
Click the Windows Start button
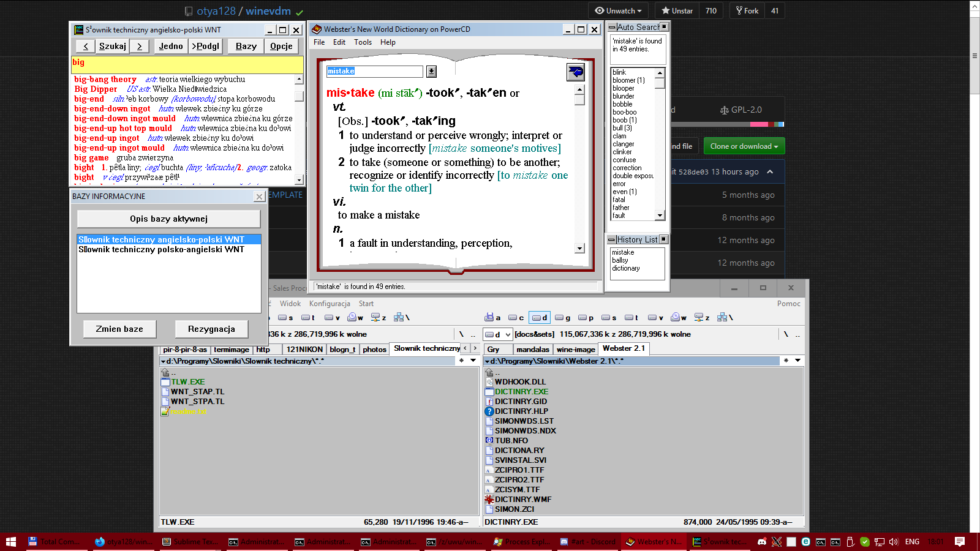point(11,542)
